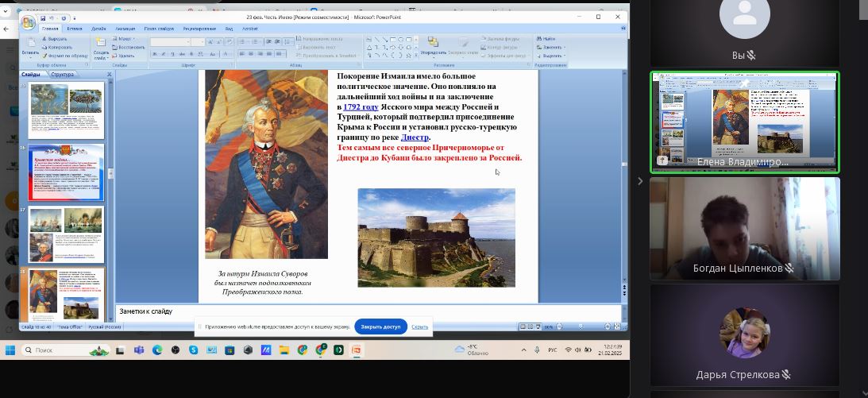The image size is (868, 398).
Task: Switch to the Слайды pane tab
Action: point(31,74)
